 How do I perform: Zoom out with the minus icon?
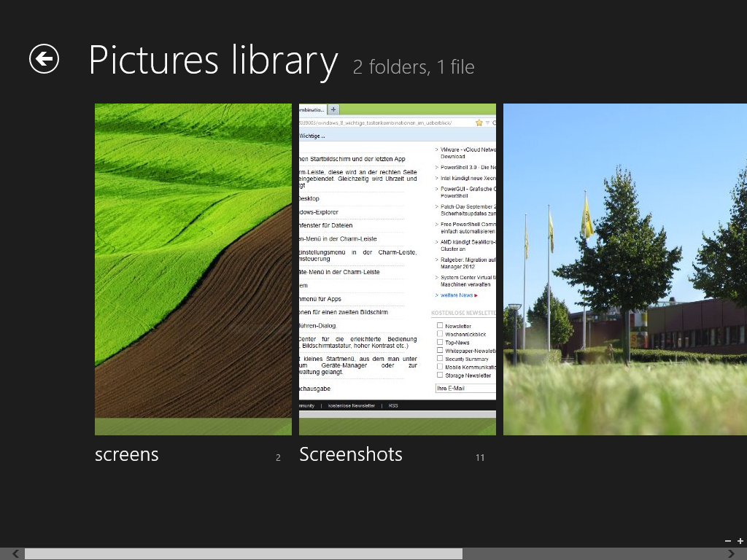click(x=728, y=541)
